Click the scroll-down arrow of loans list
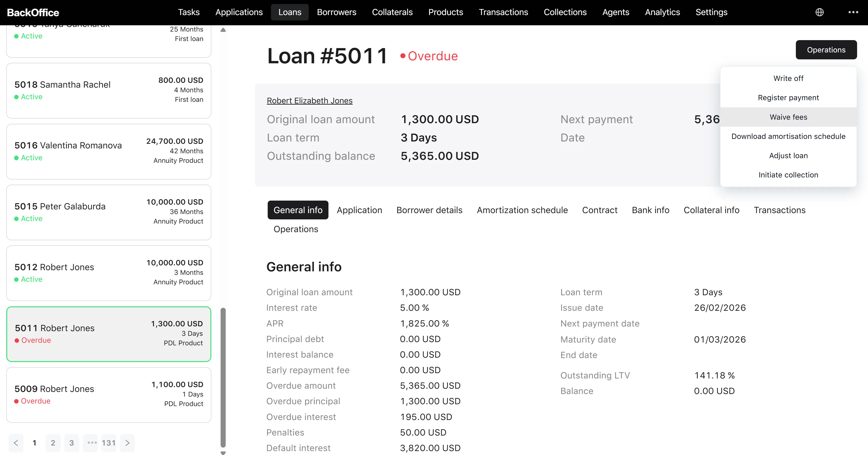Image resolution: width=868 pixels, height=455 pixels. (223, 453)
